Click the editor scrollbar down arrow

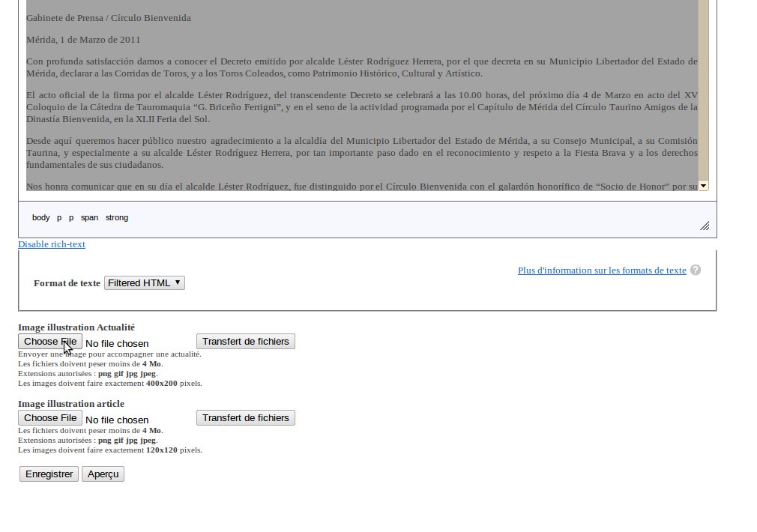704,186
